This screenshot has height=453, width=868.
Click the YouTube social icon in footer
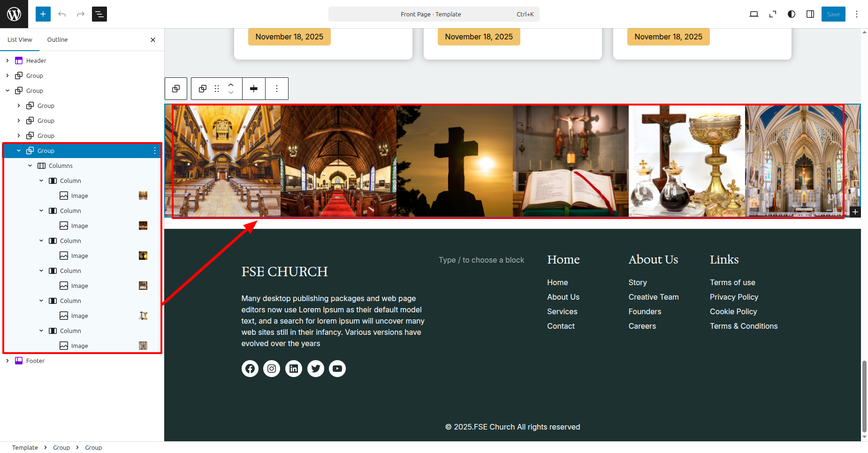[337, 369]
